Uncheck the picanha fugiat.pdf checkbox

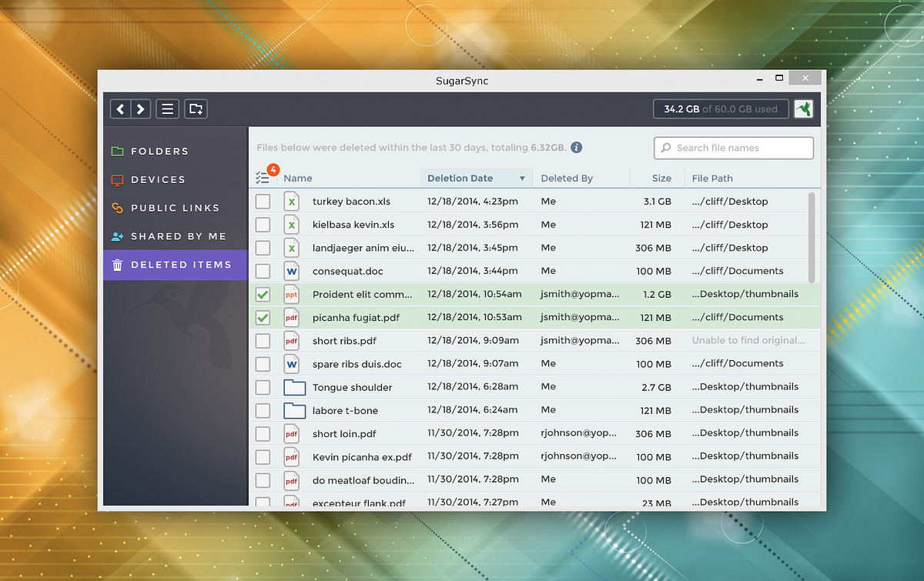[264, 317]
